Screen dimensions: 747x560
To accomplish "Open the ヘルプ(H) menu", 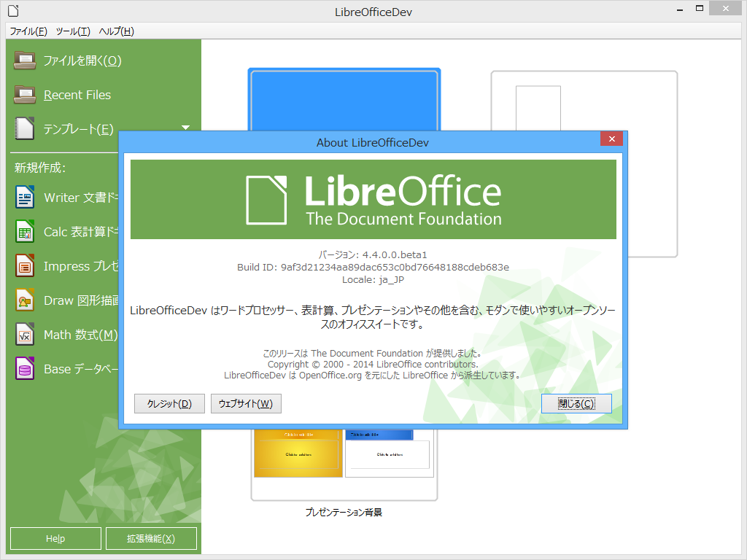I will pyautogui.click(x=116, y=31).
